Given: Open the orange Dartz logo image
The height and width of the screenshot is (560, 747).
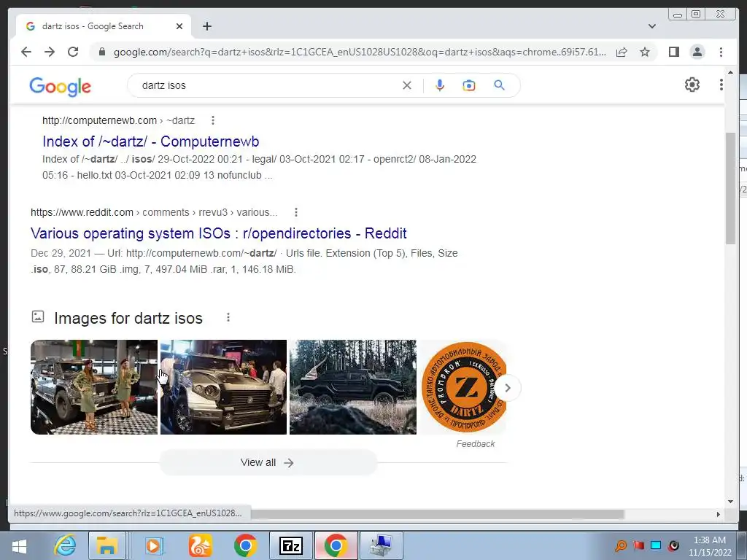Looking at the screenshot, I should [x=462, y=386].
